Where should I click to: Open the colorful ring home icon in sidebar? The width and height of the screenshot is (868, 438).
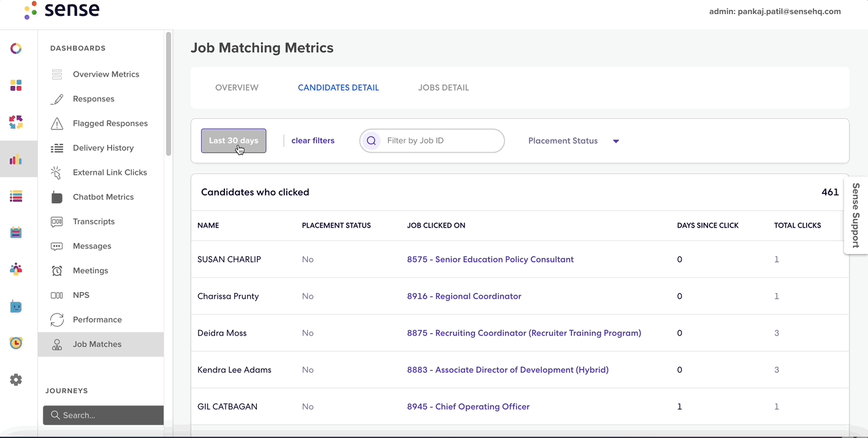(x=16, y=48)
